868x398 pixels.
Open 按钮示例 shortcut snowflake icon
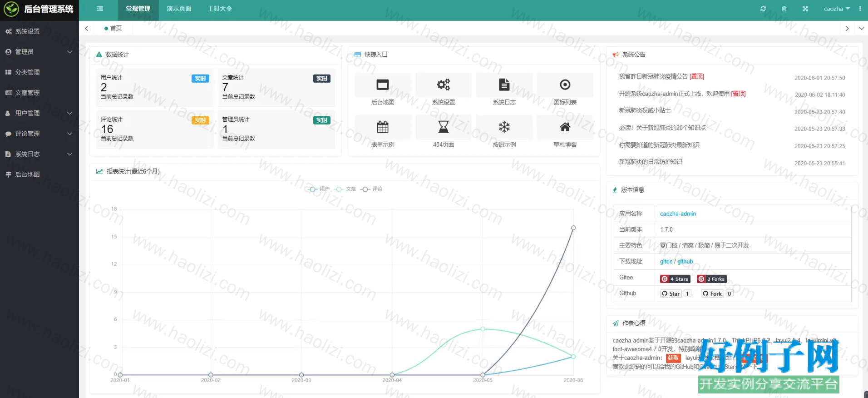[x=504, y=127]
